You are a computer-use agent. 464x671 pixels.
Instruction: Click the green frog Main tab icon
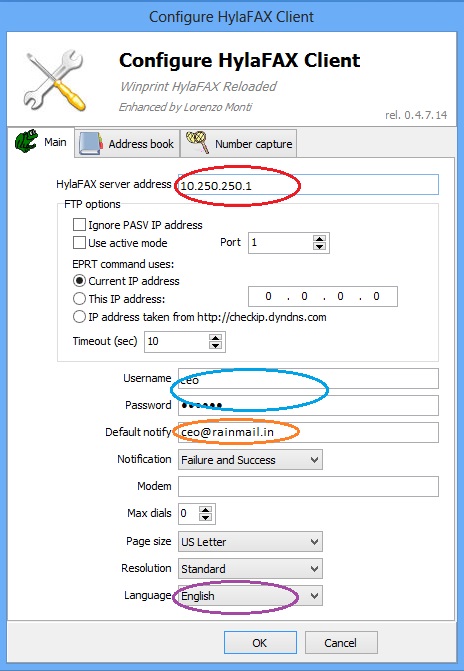tap(26, 142)
